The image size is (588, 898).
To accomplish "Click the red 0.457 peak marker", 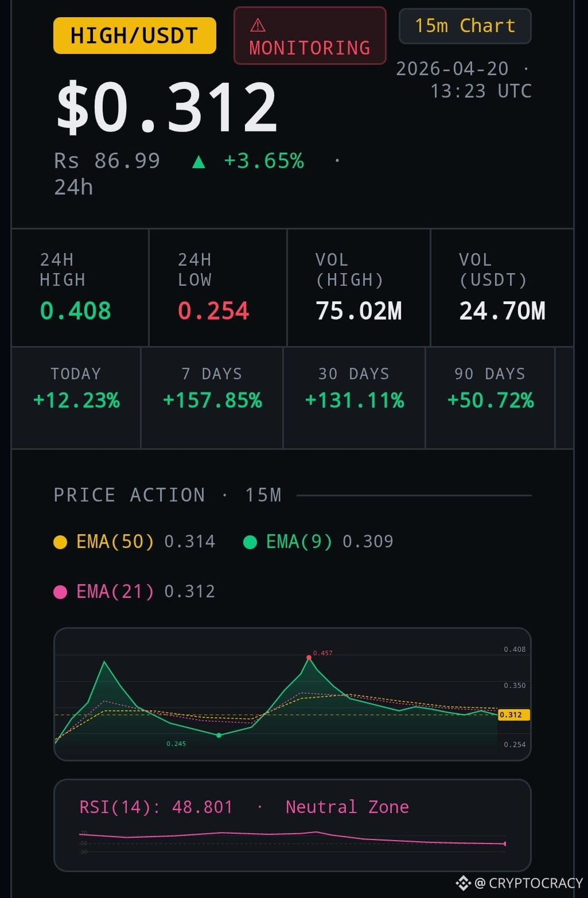I will [309, 658].
